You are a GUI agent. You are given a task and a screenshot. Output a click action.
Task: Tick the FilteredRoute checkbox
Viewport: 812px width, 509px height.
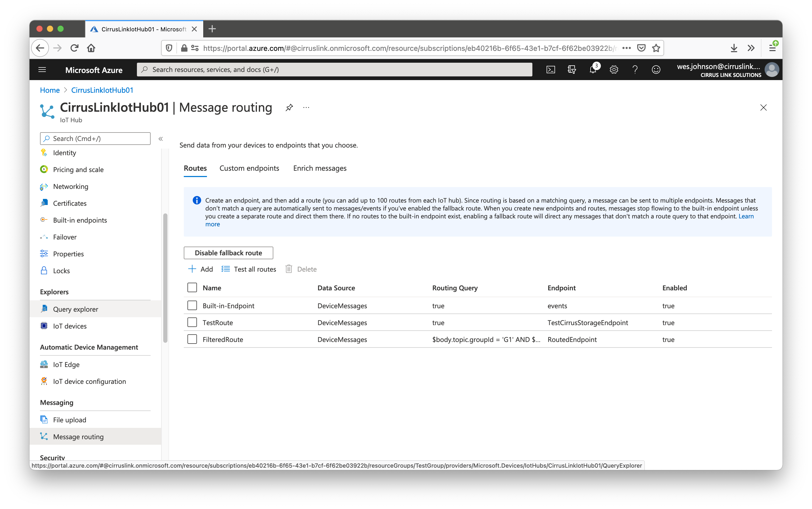coord(192,339)
